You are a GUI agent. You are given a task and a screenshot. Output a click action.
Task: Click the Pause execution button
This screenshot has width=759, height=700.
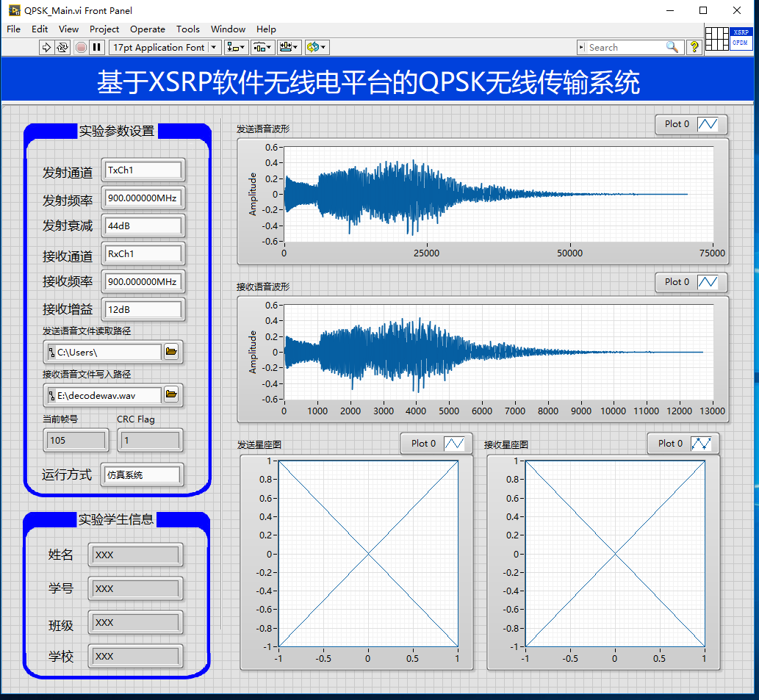(96, 47)
